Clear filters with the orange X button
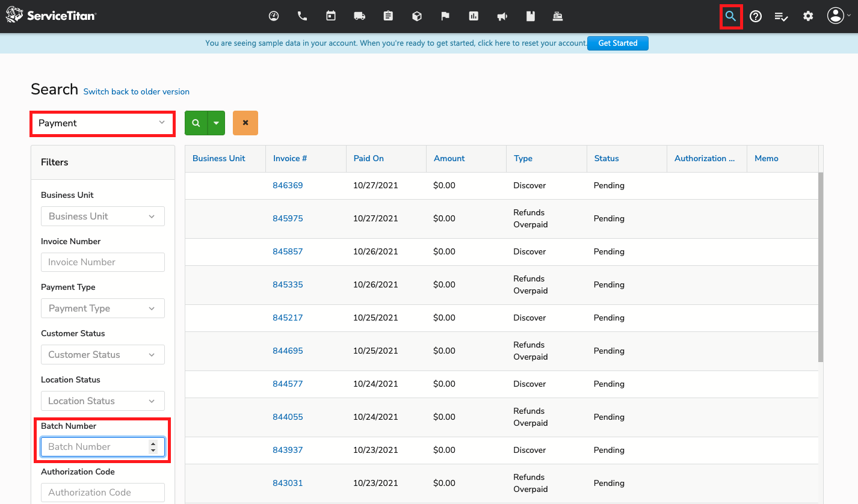The height and width of the screenshot is (504, 858). (x=245, y=123)
